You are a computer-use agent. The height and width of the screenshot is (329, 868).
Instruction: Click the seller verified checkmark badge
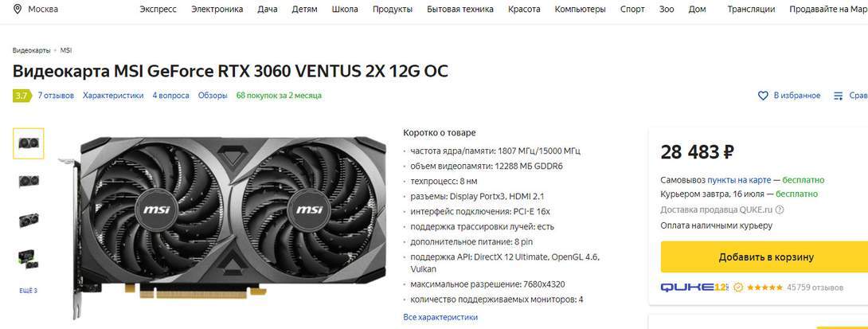(738, 288)
